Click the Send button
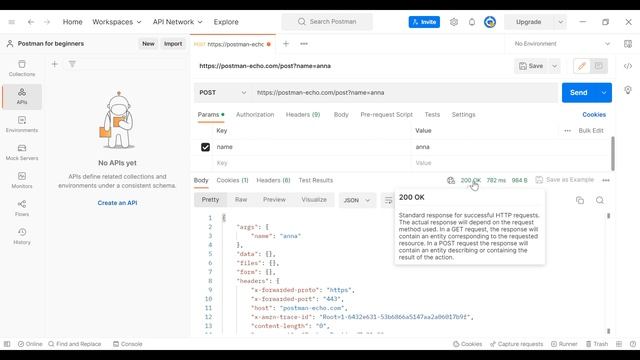The width and height of the screenshot is (640, 360). (x=579, y=93)
